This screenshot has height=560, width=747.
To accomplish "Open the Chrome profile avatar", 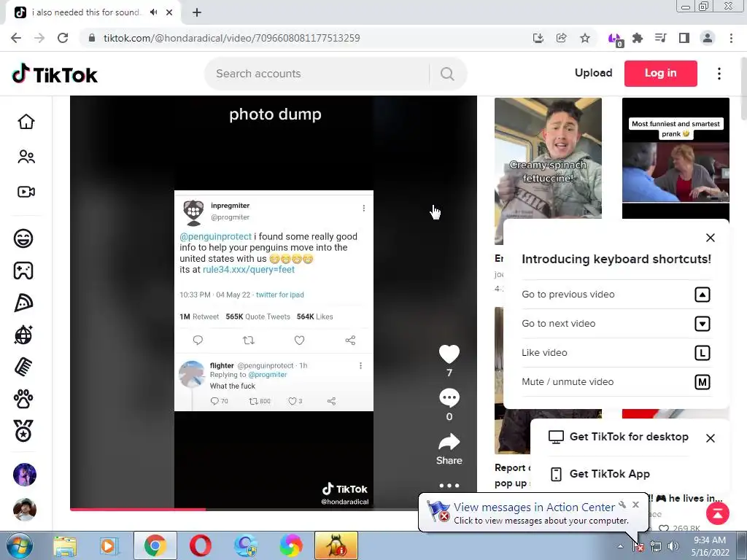I will point(708,38).
